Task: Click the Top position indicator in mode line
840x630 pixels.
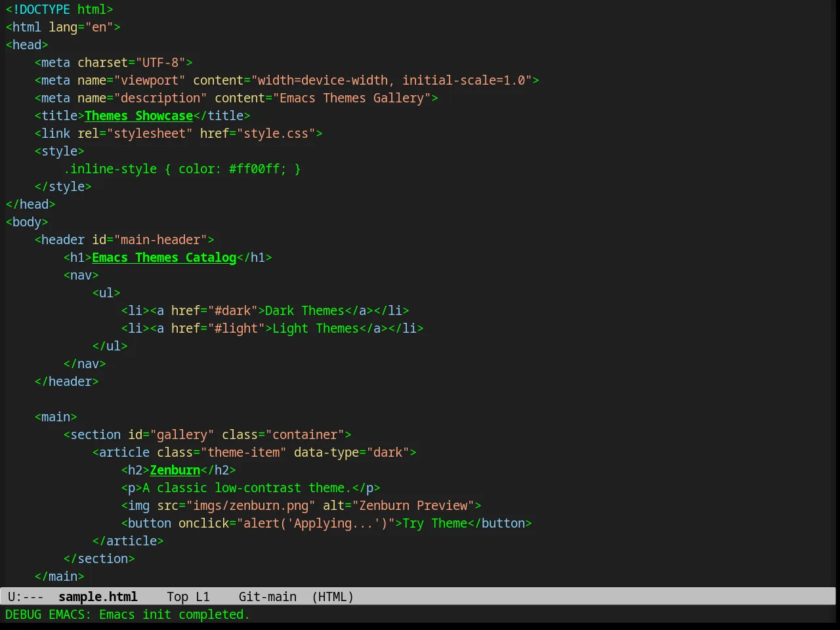Action: [177, 597]
